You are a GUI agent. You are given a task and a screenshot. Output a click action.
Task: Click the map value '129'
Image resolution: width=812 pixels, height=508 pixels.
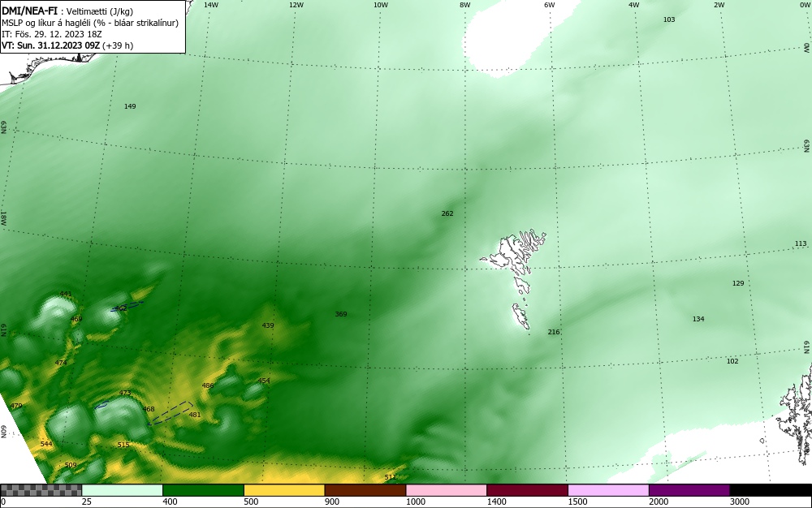[x=738, y=283]
